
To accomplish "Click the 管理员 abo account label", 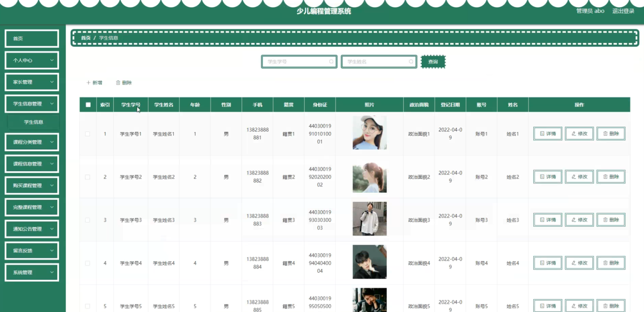I will [x=590, y=11].
